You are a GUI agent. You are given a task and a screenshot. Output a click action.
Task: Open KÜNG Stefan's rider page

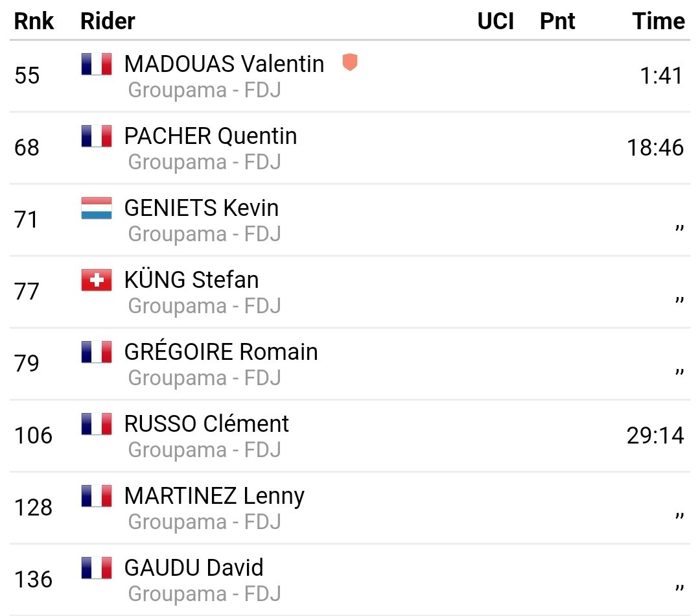(x=191, y=279)
